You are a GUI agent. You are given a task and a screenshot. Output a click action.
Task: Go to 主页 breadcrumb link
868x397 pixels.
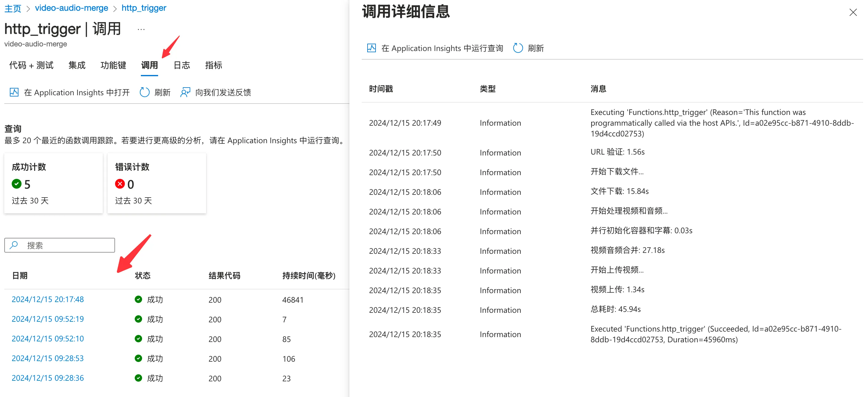pyautogui.click(x=13, y=8)
